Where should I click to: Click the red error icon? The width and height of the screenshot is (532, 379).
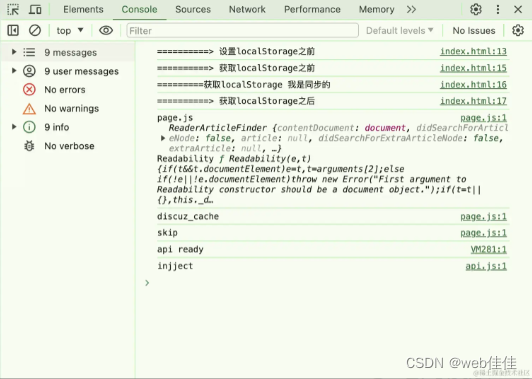tap(29, 90)
